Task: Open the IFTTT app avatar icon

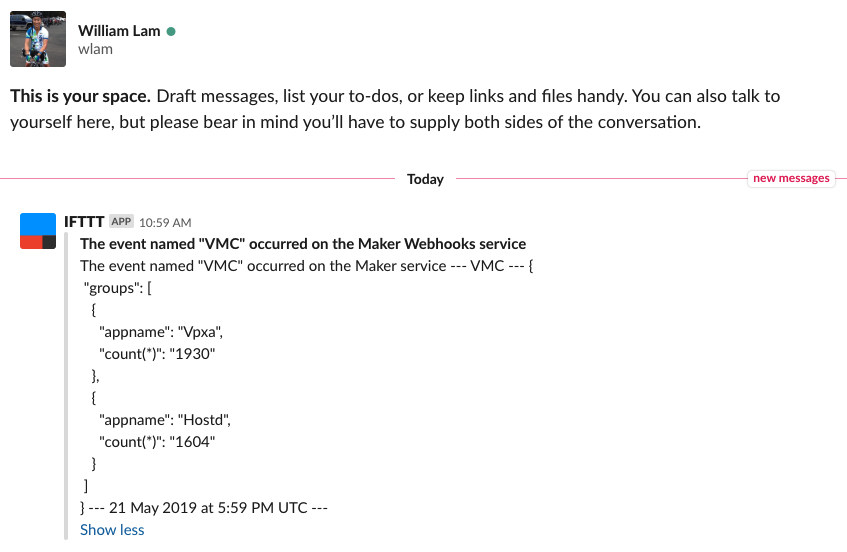Action: pos(38,230)
